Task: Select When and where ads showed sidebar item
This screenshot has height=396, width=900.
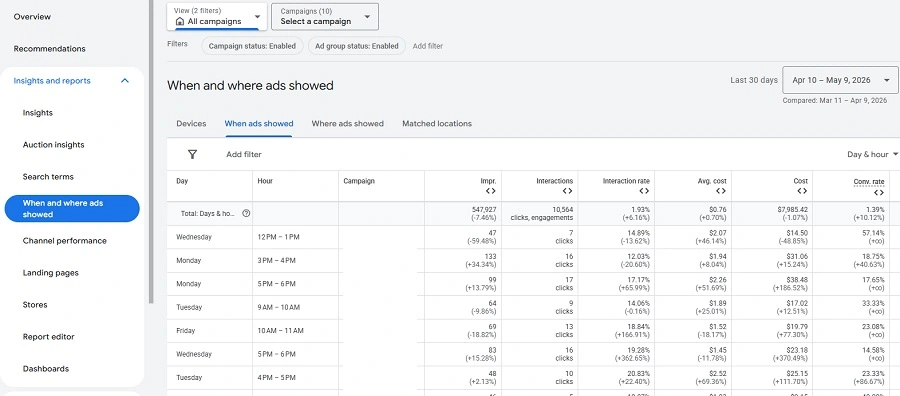Action: (x=72, y=208)
